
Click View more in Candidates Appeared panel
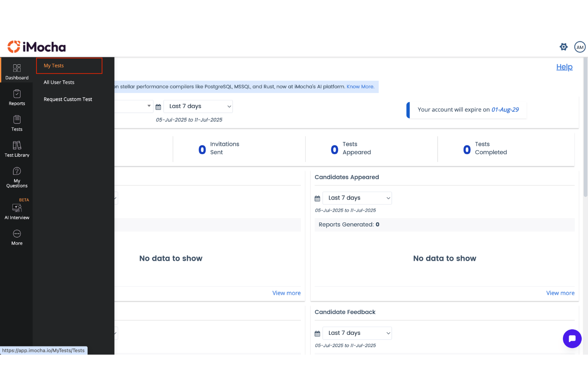click(560, 293)
